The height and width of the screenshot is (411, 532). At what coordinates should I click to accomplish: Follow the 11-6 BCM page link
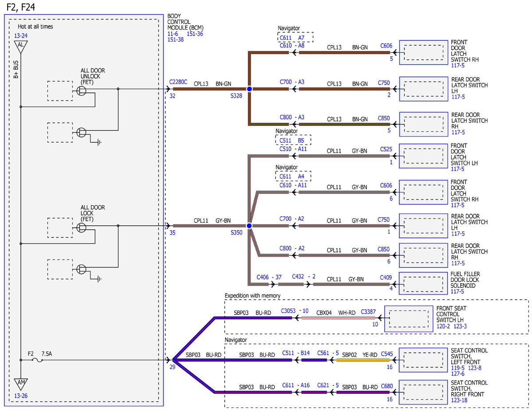[x=173, y=34]
